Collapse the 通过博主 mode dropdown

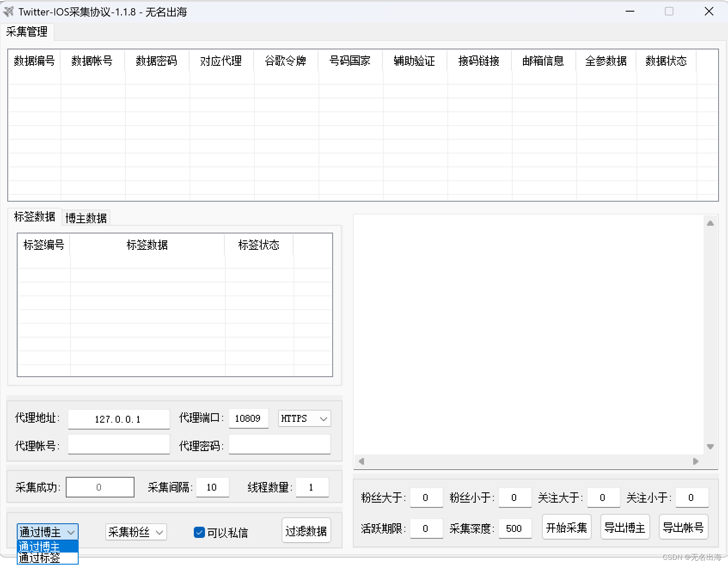point(47,532)
